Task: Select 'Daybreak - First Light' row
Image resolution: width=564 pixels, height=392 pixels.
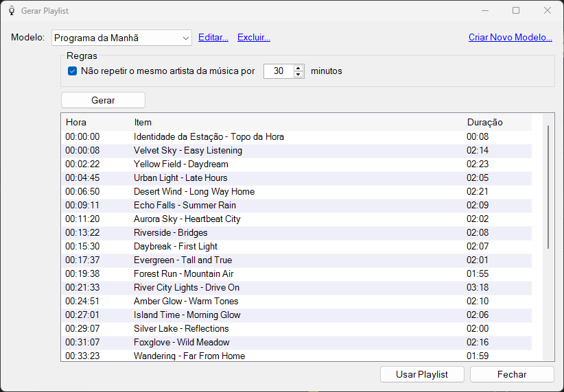Action: [x=296, y=247]
